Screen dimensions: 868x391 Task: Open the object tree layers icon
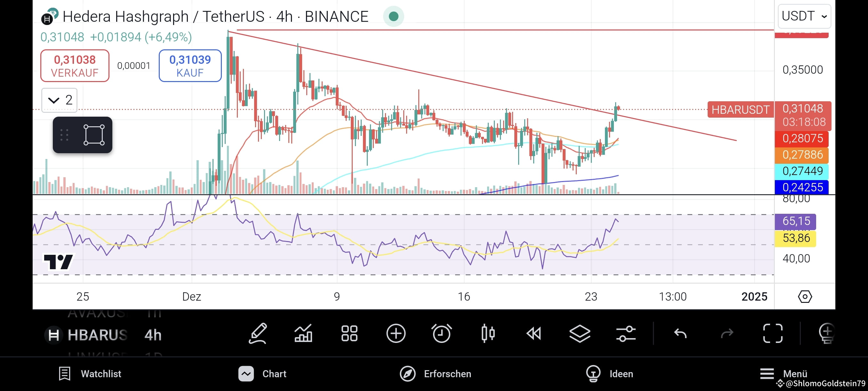pyautogui.click(x=580, y=334)
